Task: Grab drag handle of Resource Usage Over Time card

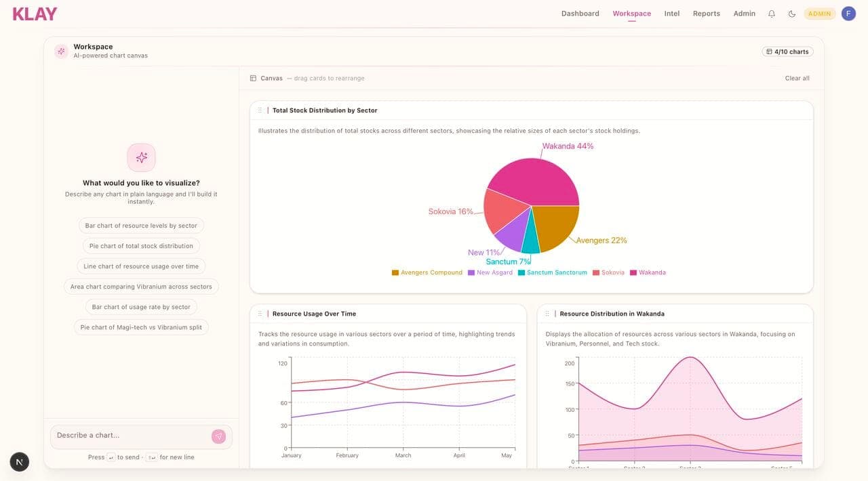Action: tap(260, 314)
